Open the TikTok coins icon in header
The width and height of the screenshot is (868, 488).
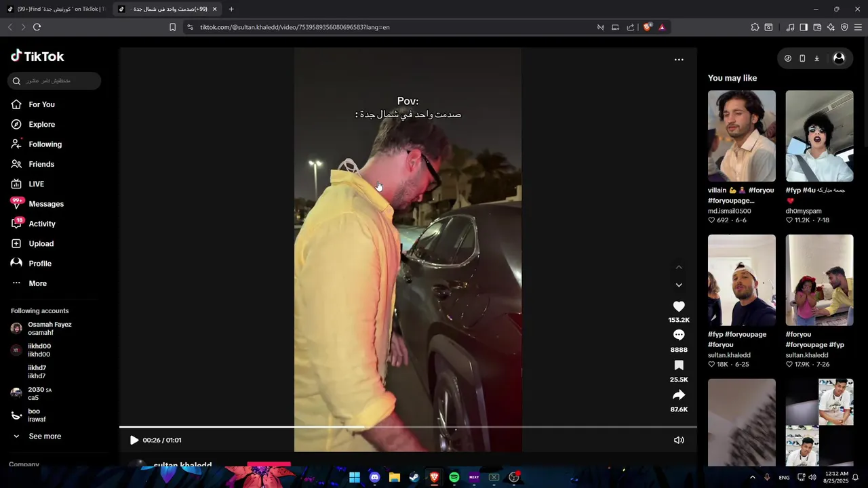[x=787, y=58]
